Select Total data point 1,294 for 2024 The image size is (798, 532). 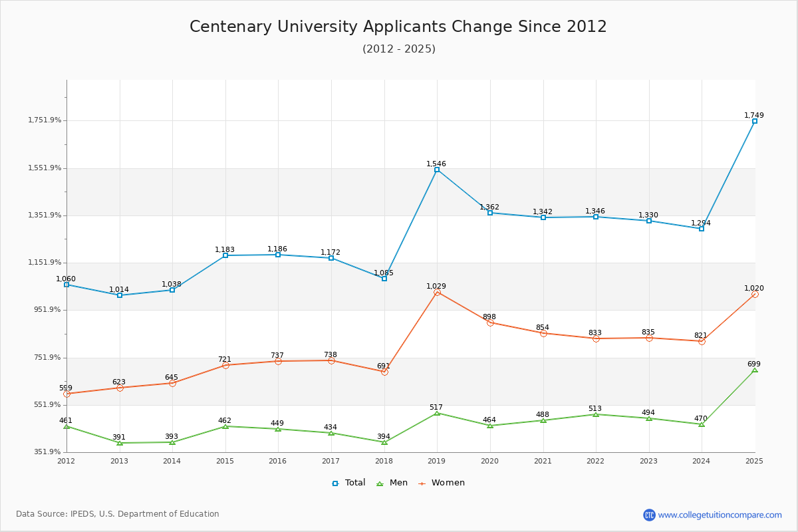[x=702, y=229]
